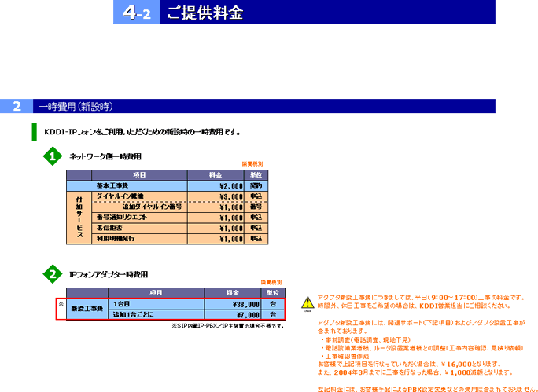This screenshot has width=538, height=392.
Task: Click ¥1,000 in the 着信拒否 row
Action: coord(216,229)
